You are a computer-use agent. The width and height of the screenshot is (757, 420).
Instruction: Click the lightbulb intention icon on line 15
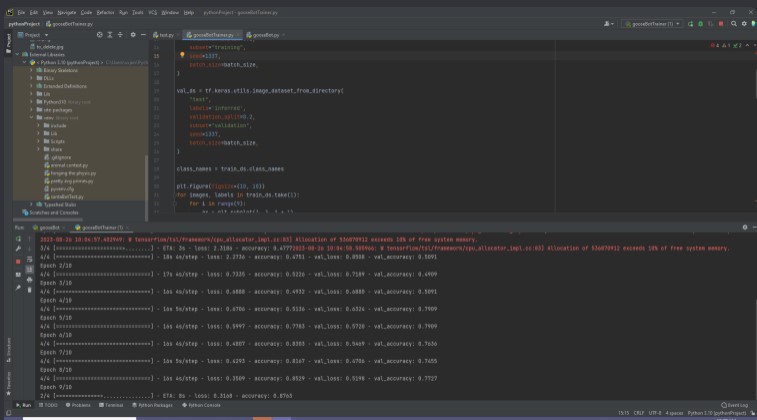pyautogui.click(x=182, y=56)
